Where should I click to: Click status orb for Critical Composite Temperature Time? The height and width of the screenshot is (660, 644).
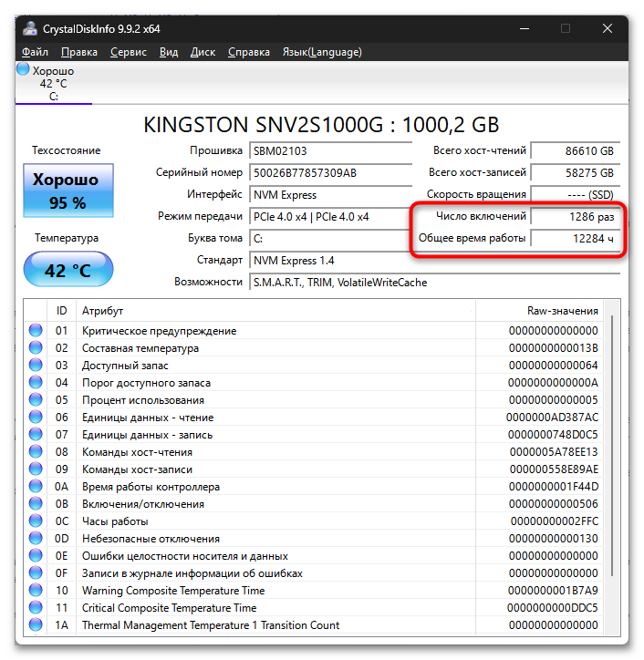point(36,607)
